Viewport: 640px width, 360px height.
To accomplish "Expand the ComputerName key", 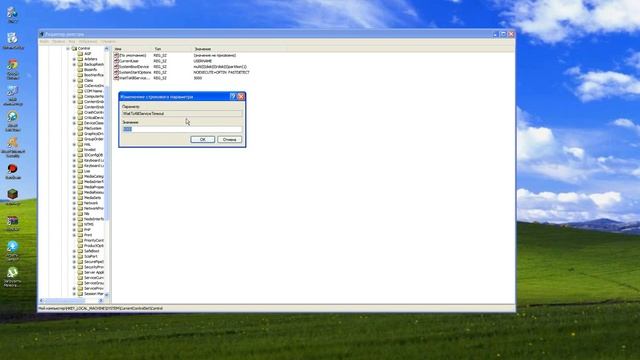I will (74, 96).
